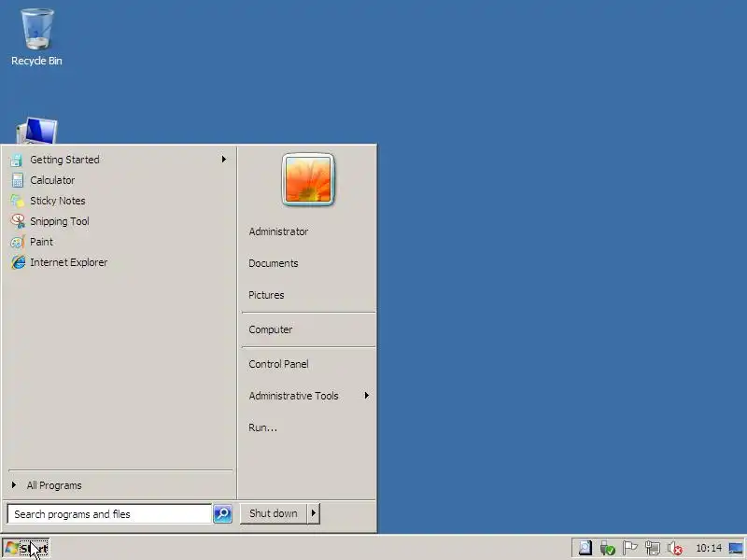Select the Administrative Tools label
Viewport: 747px width, 560px height.
point(293,396)
